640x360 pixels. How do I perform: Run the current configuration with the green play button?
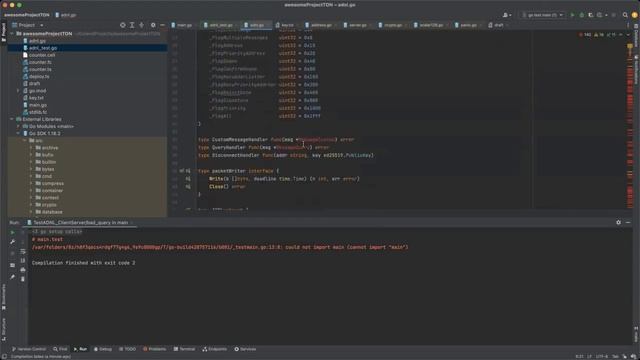click(572, 15)
